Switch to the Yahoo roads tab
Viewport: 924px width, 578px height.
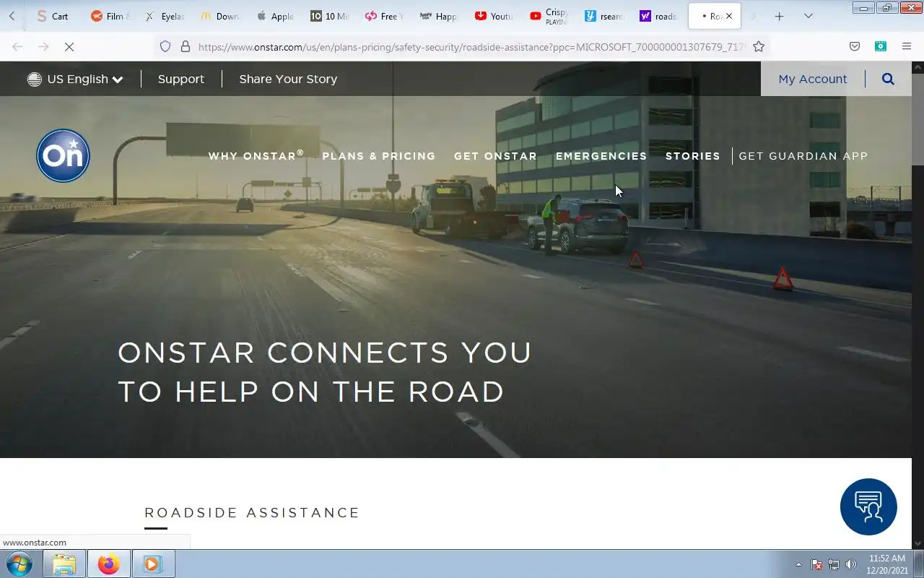658,16
